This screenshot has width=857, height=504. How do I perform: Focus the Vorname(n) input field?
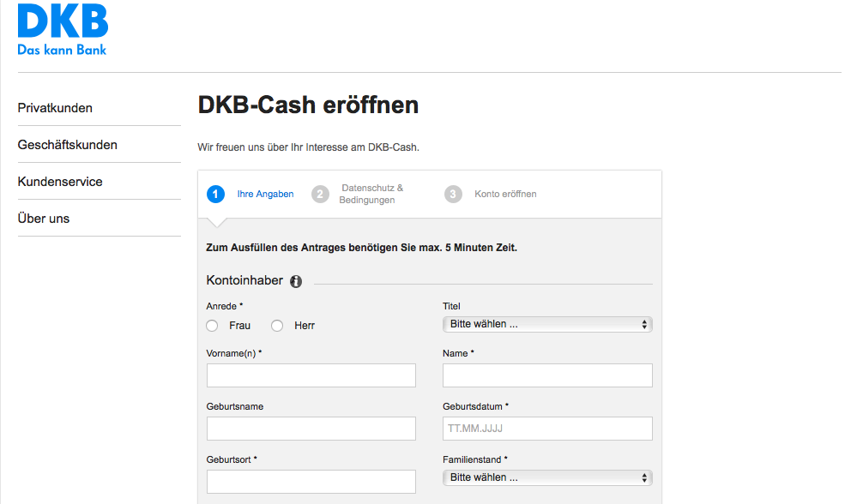(x=311, y=375)
